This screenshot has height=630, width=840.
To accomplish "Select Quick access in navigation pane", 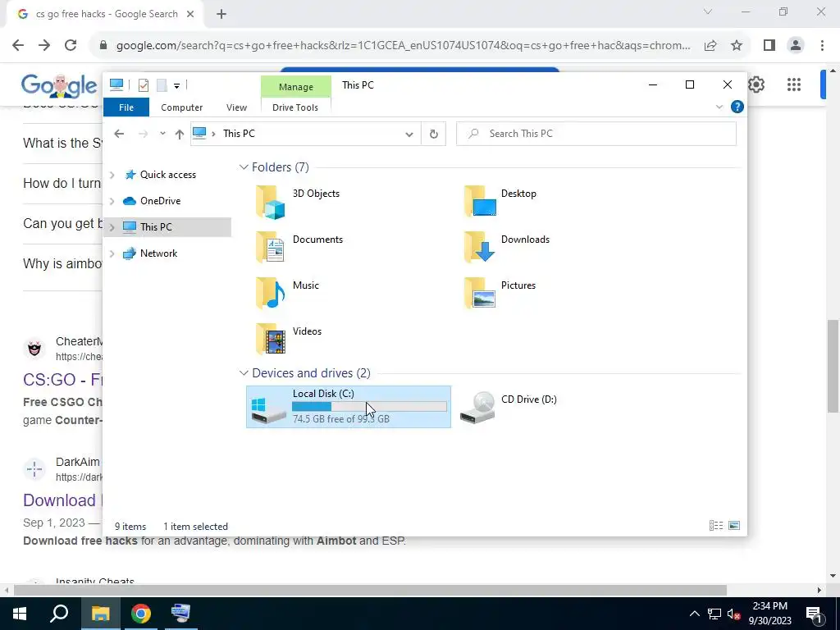I will click(167, 175).
